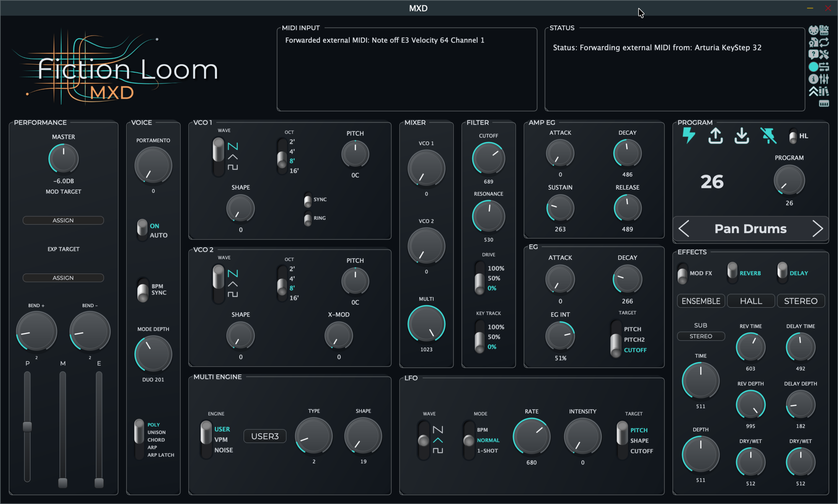This screenshot has width=838, height=504.
Task: Select NOISE multi engine option
Action: [224, 450]
